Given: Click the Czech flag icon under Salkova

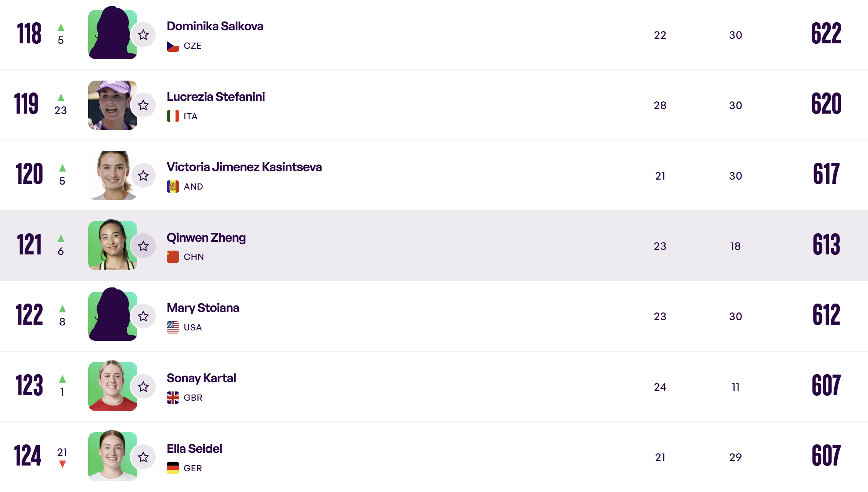Looking at the screenshot, I should coord(173,46).
